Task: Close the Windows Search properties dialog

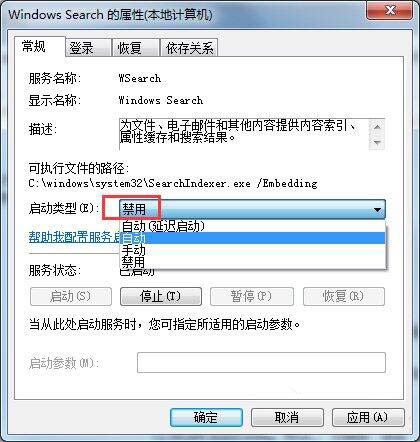Action: tap(390, 11)
